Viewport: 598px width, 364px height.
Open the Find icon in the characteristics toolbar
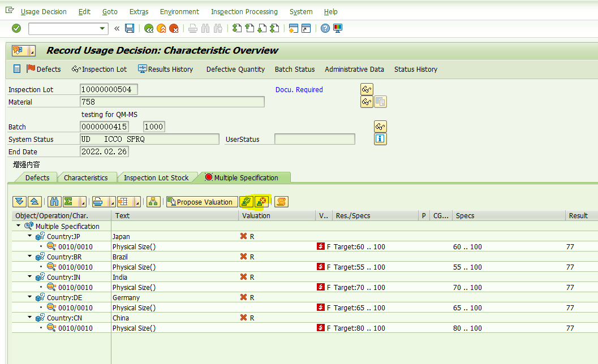tap(54, 202)
